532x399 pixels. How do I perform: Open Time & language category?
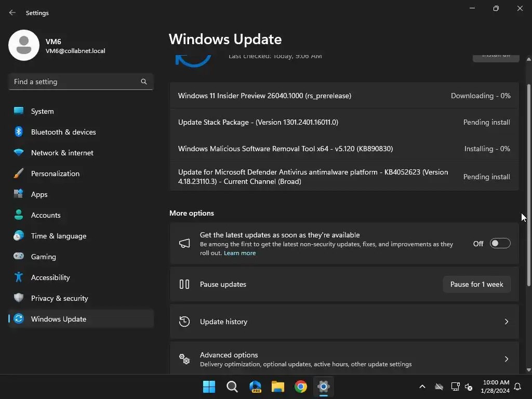pos(81,236)
